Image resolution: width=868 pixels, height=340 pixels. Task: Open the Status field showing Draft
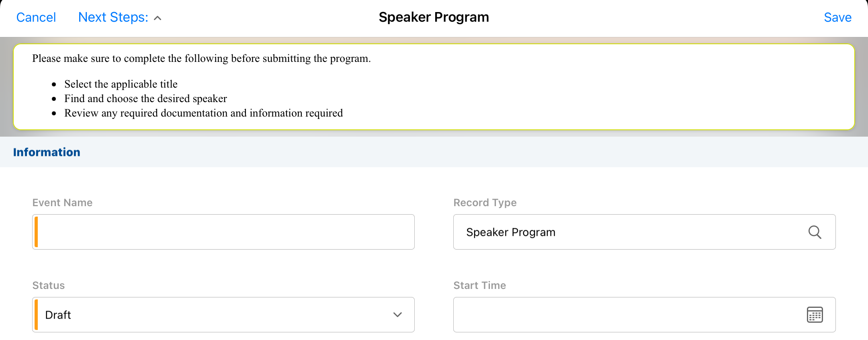pos(217,315)
